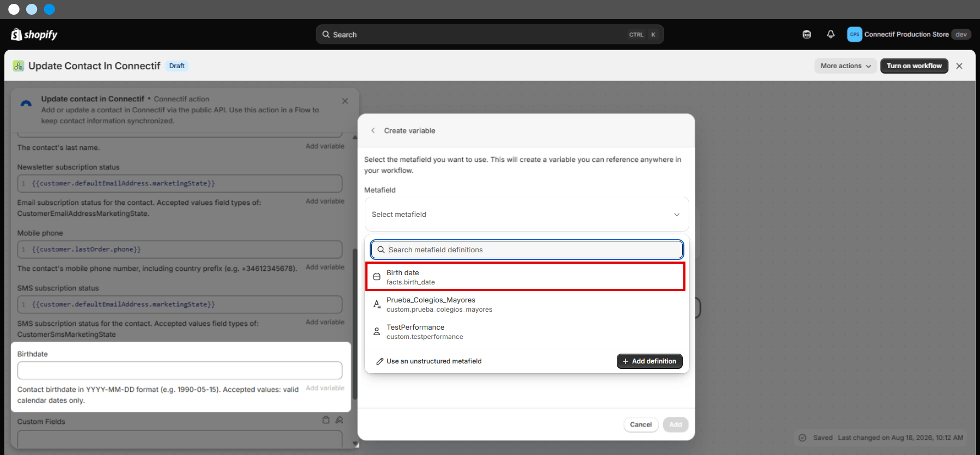Click the Draft status badge

(x=176, y=66)
